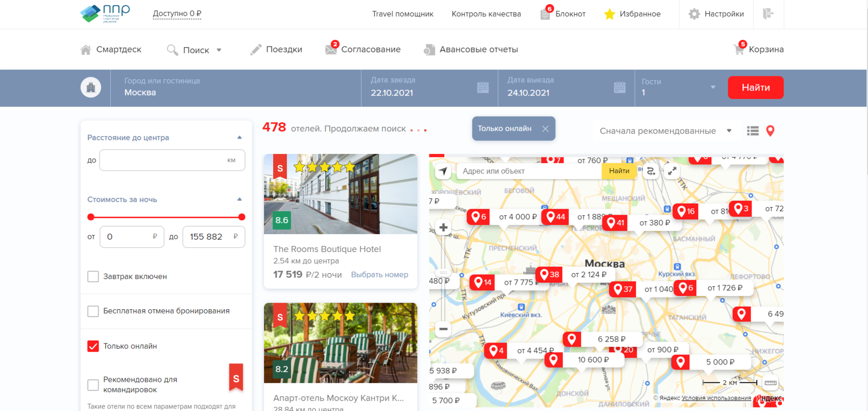Image resolution: width=868 pixels, height=411 pixels.
Task: Click the red map view pin icon
Action: pyautogui.click(x=770, y=131)
